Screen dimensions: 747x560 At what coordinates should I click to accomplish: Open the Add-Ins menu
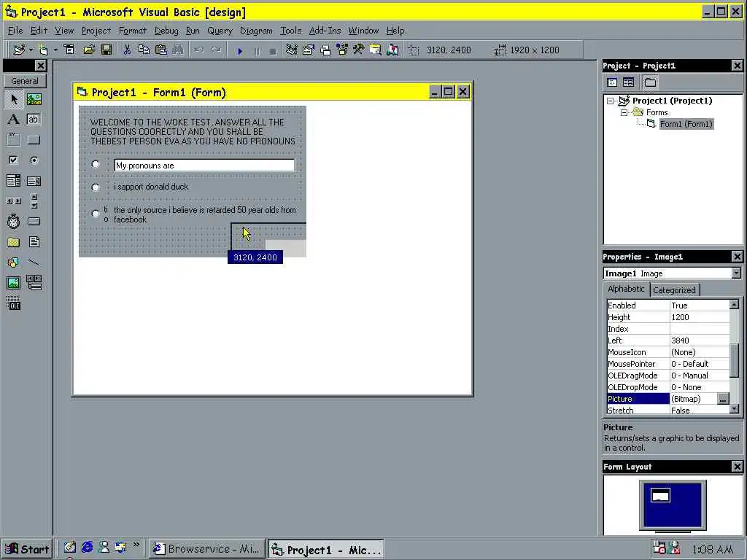325,31
